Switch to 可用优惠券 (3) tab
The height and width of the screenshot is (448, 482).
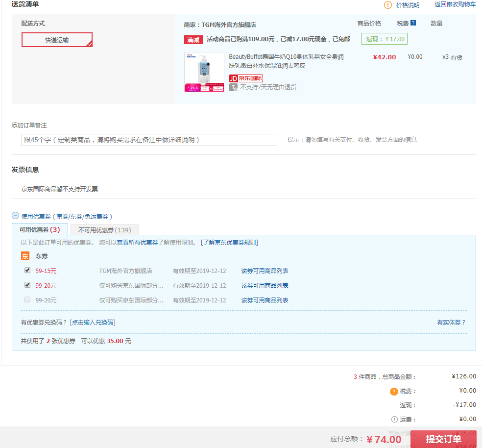tap(40, 230)
